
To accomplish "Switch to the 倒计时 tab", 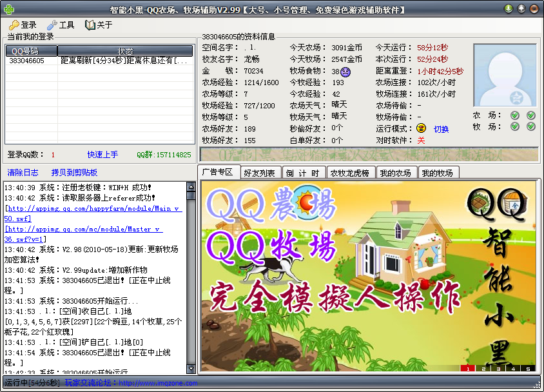I will [304, 173].
